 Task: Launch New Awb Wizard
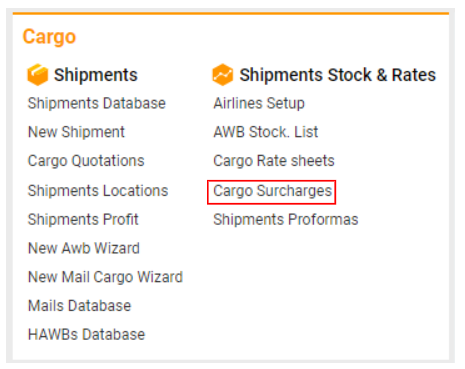(x=84, y=248)
